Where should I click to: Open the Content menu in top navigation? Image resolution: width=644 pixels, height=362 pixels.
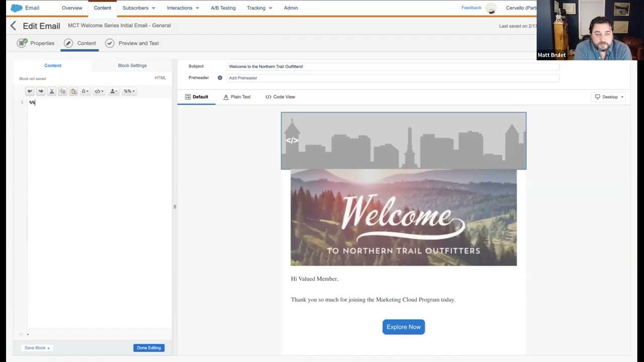102,8
